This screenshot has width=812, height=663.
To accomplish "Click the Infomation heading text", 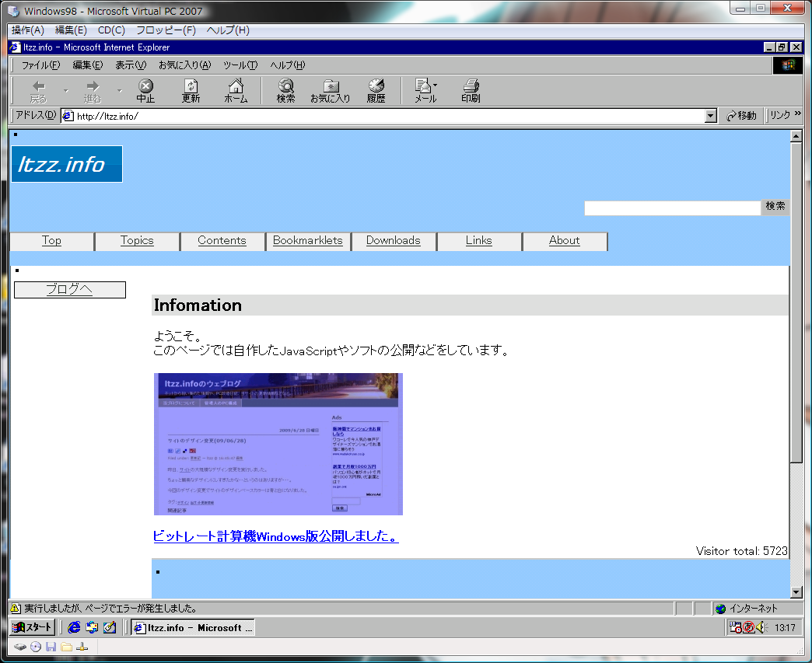I will pos(198,305).
